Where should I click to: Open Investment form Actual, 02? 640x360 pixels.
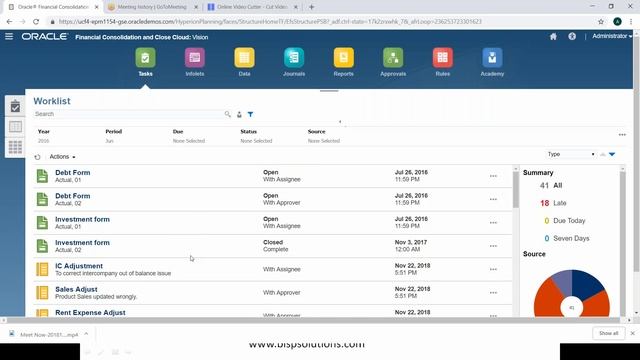(x=82, y=242)
